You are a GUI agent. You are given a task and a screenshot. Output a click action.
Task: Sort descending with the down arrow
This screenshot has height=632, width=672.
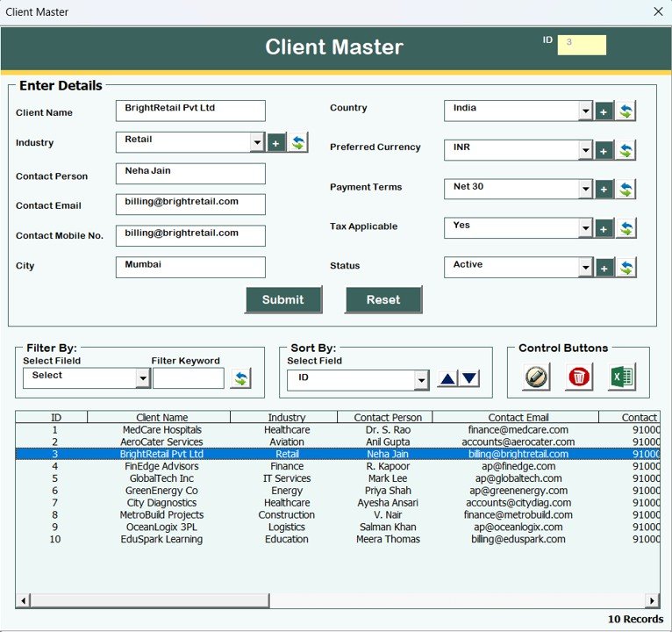pyautogui.click(x=469, y=378)
